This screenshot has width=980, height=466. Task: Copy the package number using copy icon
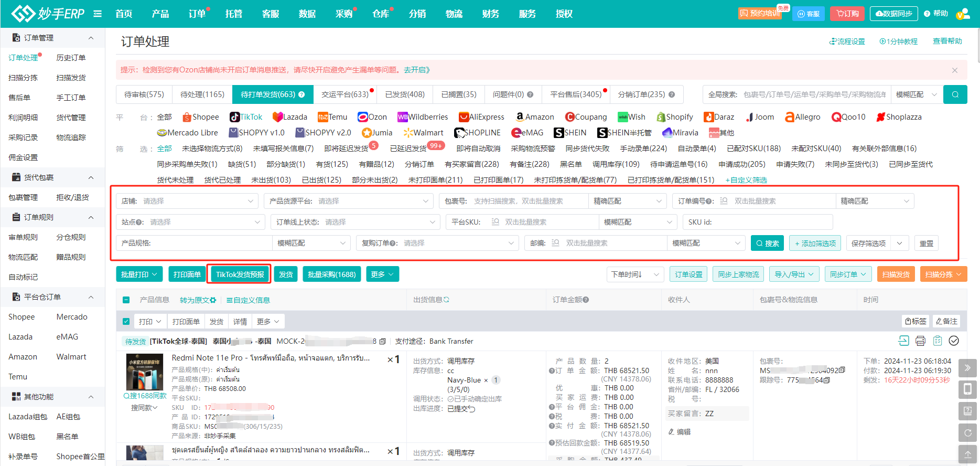coord(842,370)
